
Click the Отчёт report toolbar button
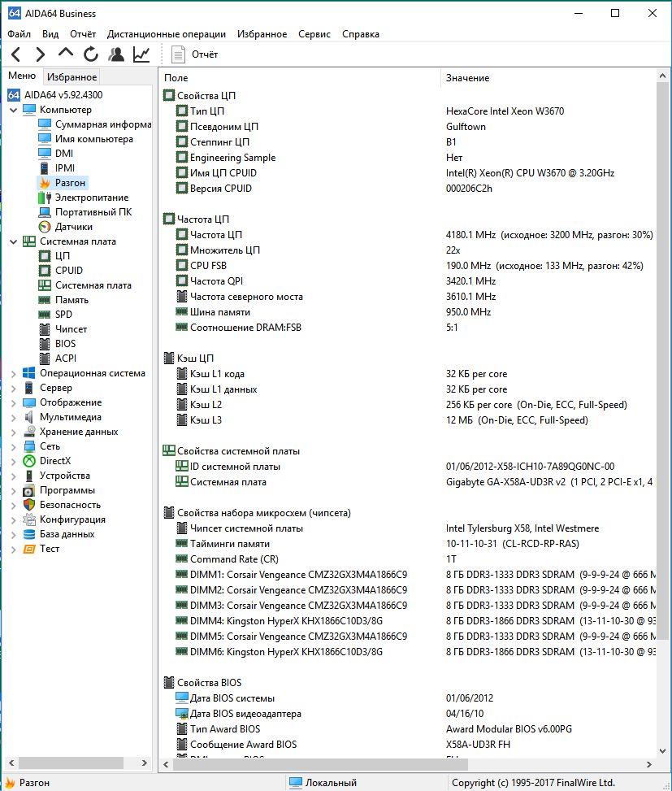(194, 54)
